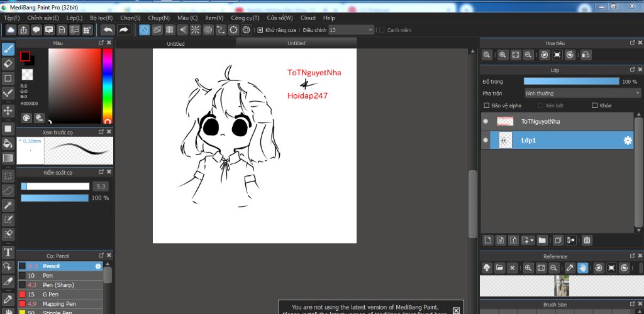Image resolution: width=644 pixels, height=314 pixels.
Task: Select the Pen brush from list
Action: tap(60, 276)
